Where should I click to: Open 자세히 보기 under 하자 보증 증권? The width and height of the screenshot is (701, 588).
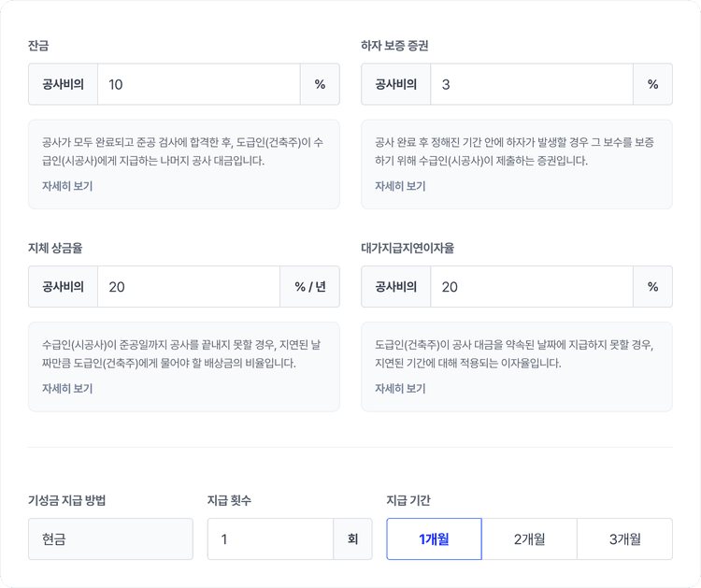tap(400, 186)
